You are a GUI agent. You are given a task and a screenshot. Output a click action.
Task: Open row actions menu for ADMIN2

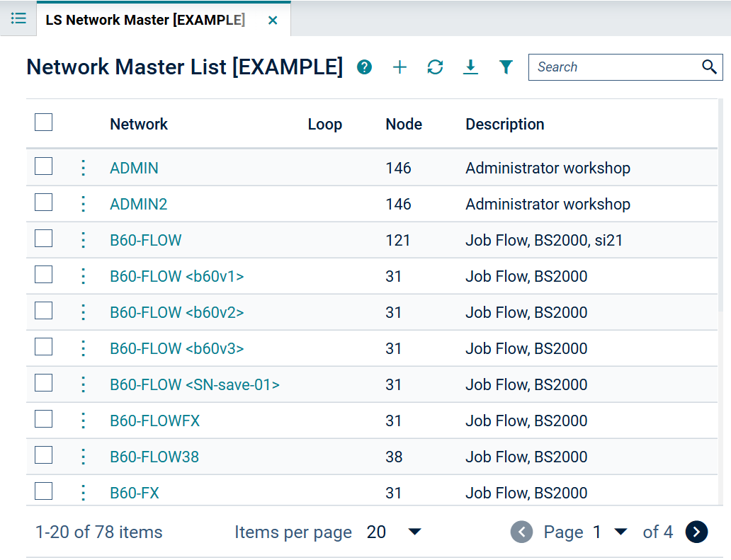click(83, 204)
